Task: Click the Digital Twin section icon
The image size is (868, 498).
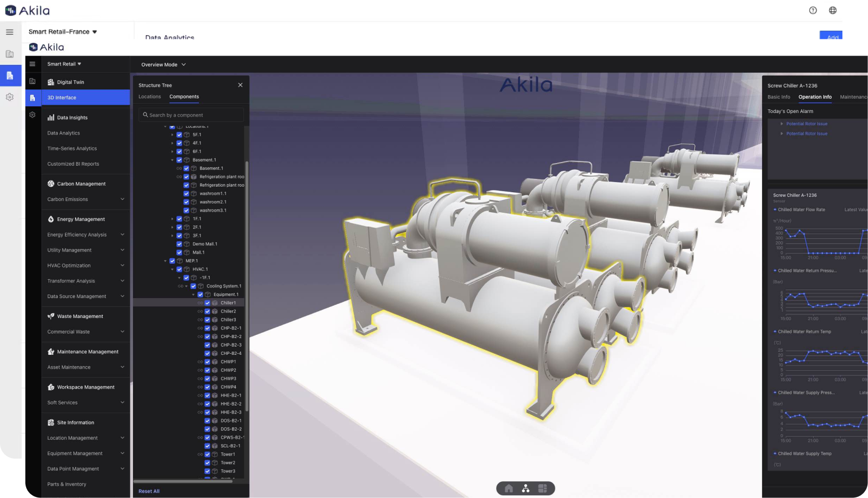Action: pos(51,82)
